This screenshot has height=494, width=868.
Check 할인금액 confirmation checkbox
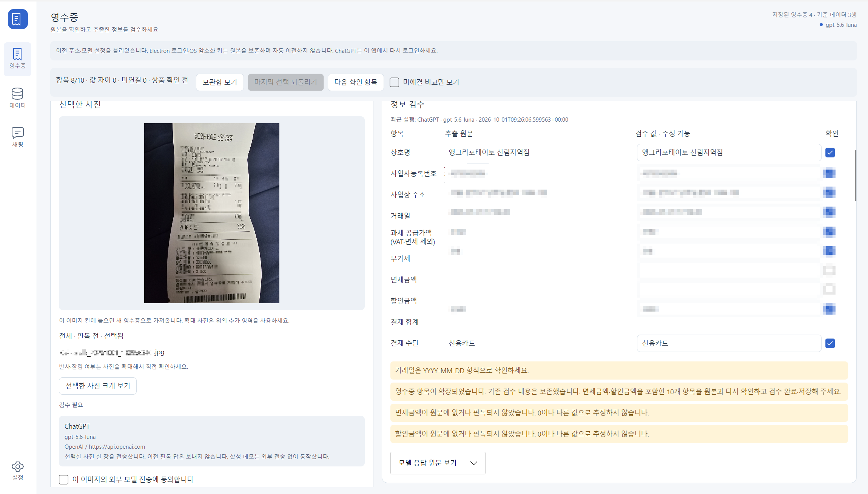coord(829,289)
